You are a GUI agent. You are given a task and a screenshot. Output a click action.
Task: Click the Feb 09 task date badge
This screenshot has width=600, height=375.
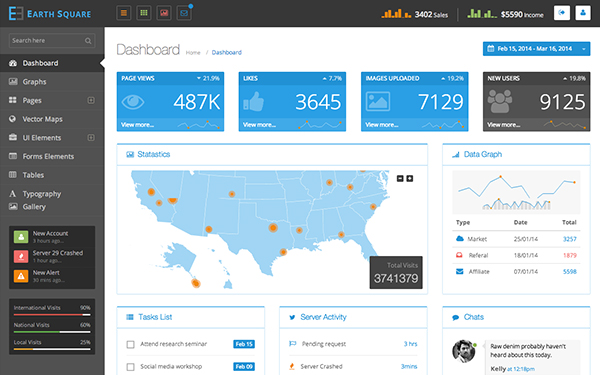click(x=244, y=366)
